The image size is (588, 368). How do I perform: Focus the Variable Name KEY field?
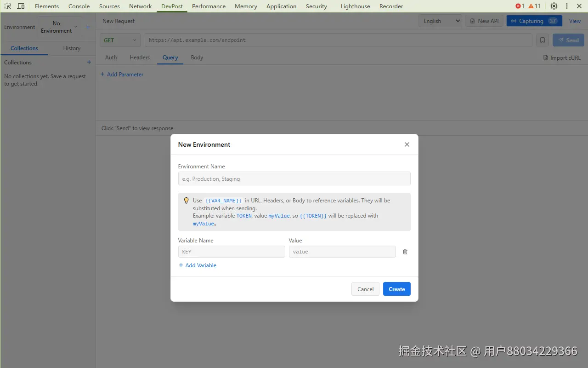tap(232, 252)
